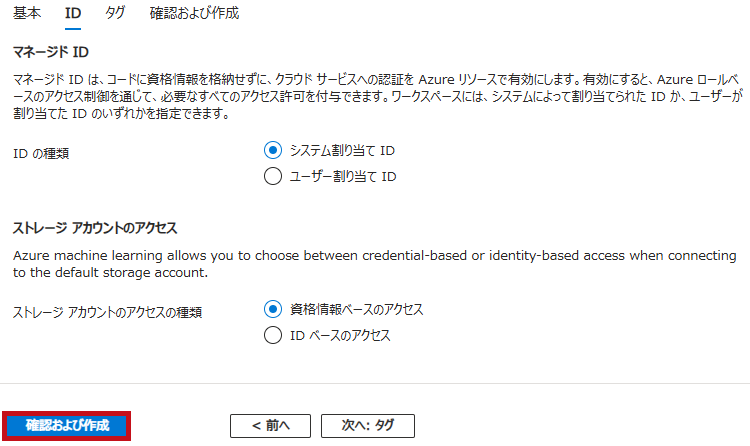This screenshot has width=750, height=446.
Task: Click the ストレージ アカウントのアクセスの種類 field label
Action: [108, 312]
